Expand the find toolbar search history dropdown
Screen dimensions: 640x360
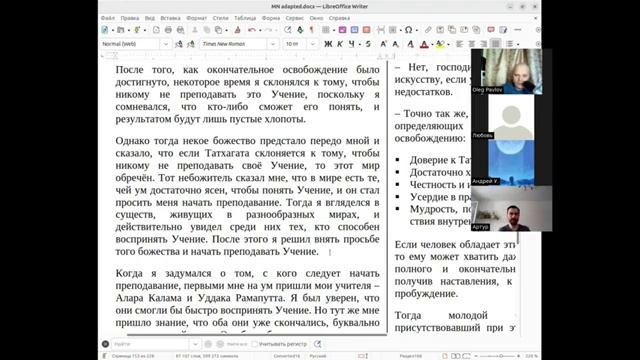195,344
